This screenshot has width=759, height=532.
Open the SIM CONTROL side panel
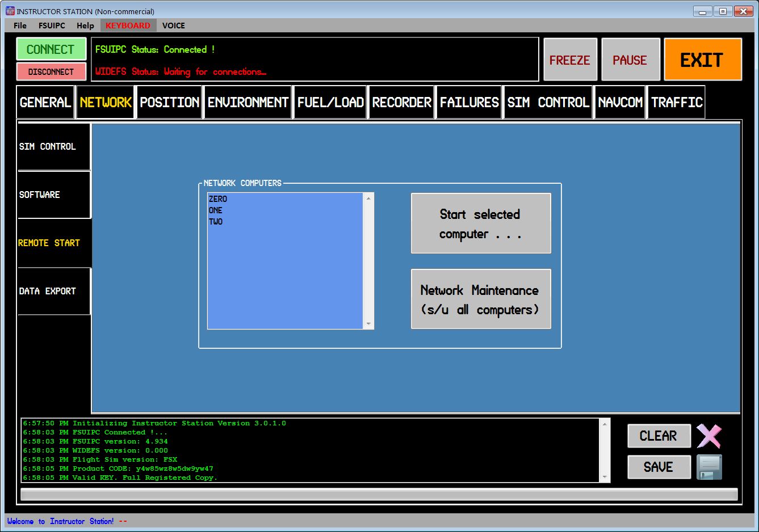click(x=54, y=146)
